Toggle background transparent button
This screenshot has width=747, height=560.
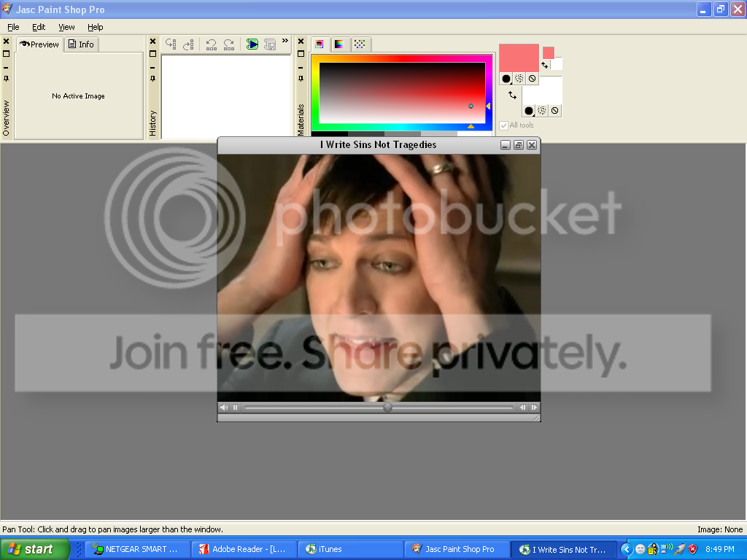(x=554, y=111)
